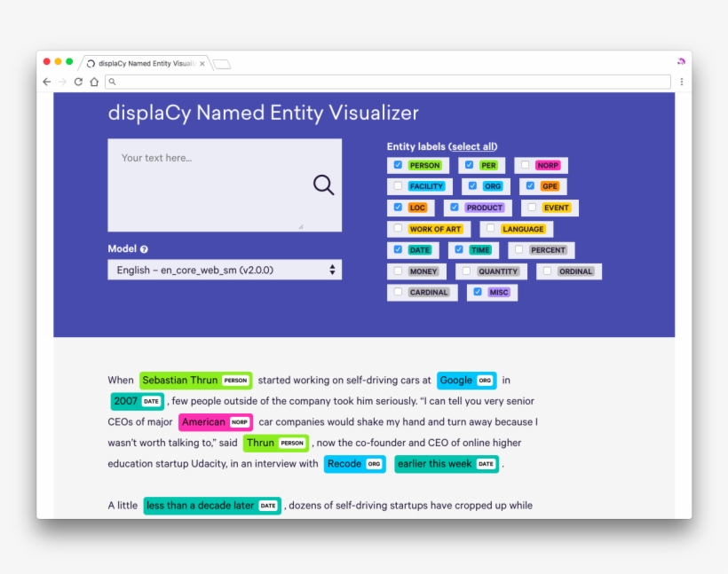Disable the PERSON entity label checkbox
This screenshot has width=728, height=574.
tap(398, 165)
